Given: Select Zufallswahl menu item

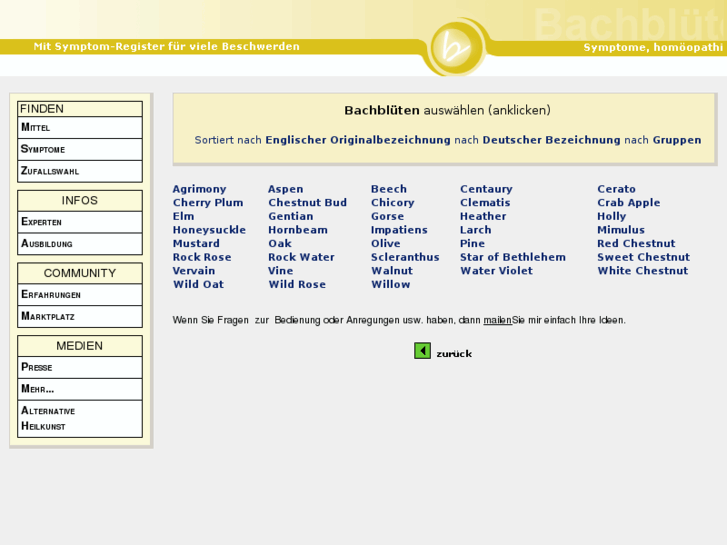Looking at the screenshot, I should [x=80, y=171].
